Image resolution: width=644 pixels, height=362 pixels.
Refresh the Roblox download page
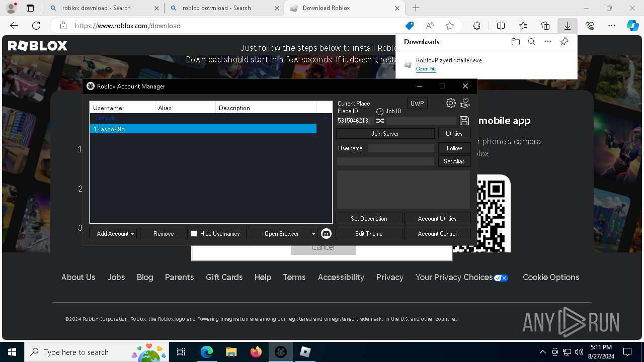coord(36,26)
